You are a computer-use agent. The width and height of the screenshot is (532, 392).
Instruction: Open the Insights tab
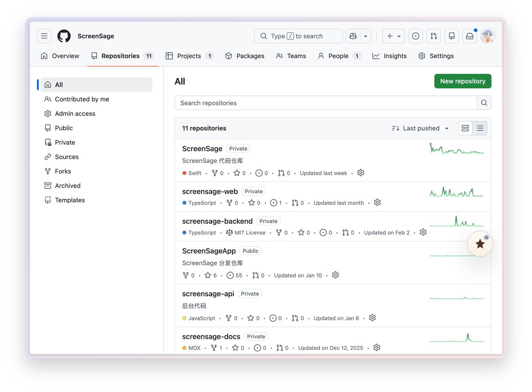390,56
